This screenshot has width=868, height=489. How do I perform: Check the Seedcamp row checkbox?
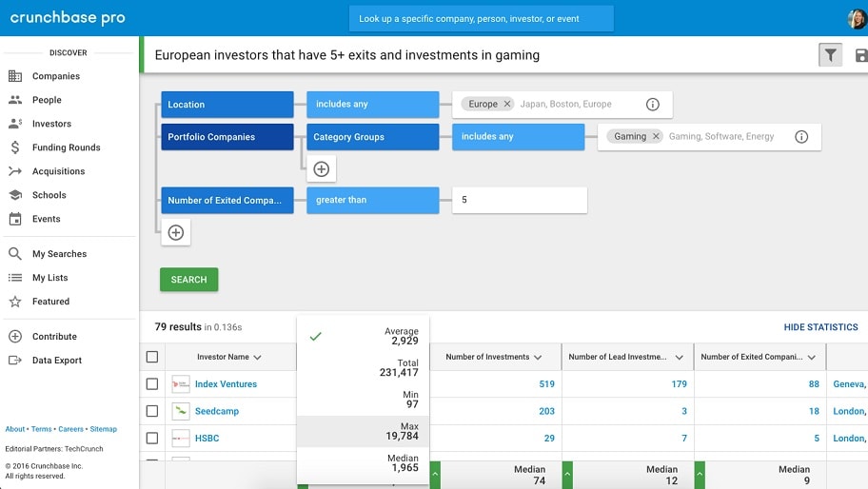(x=152, y=411)
